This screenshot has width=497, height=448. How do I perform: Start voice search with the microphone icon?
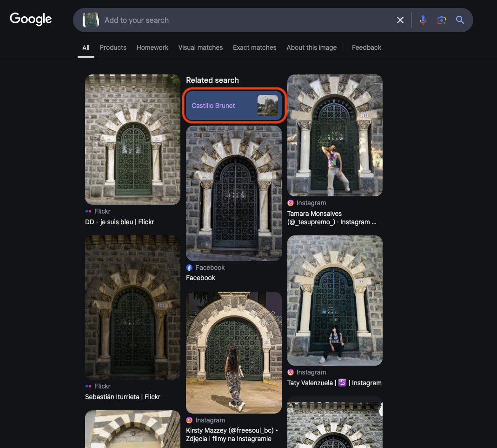tap(423, 20)
